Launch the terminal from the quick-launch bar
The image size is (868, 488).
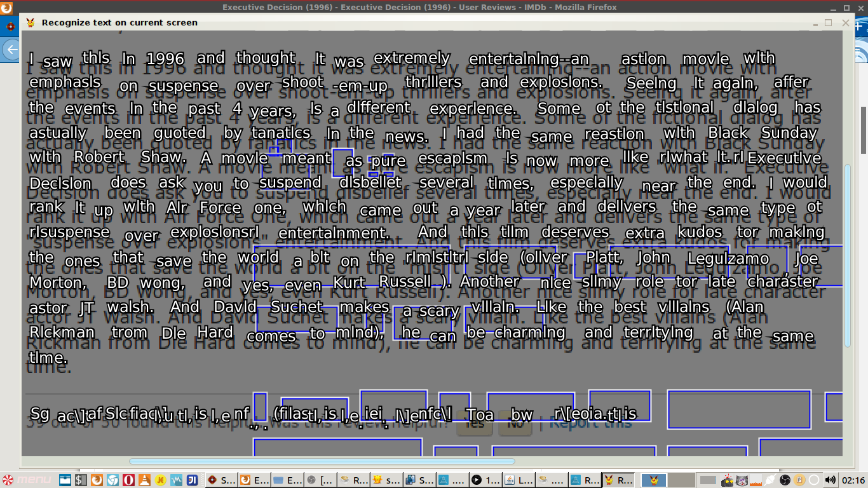click(81, 480)
